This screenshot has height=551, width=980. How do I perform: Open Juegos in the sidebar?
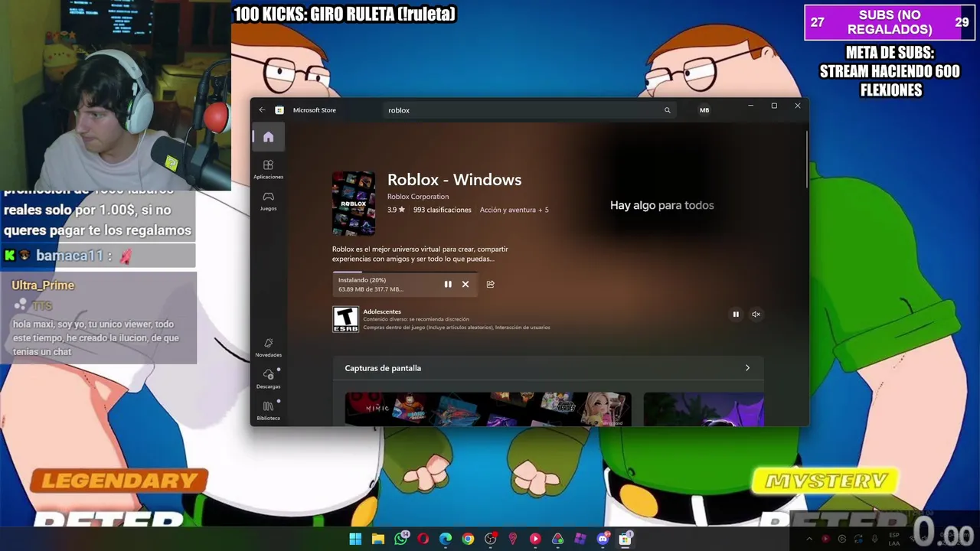point(268,201)
